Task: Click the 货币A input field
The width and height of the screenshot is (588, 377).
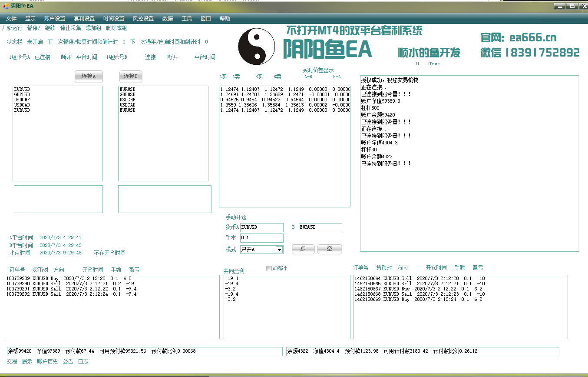Action: pyautogui.click(x=261, y=227)
